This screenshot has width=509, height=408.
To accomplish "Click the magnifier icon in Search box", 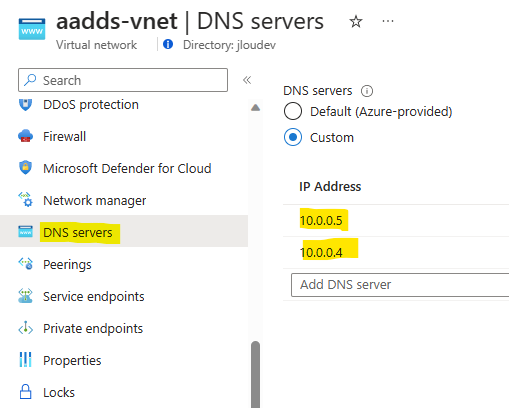I will (30, 80).
